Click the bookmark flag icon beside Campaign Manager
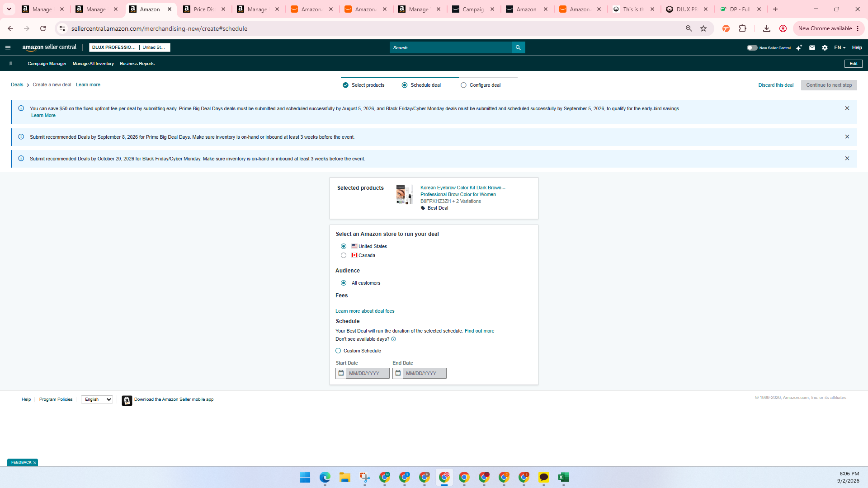 point(11,64)
